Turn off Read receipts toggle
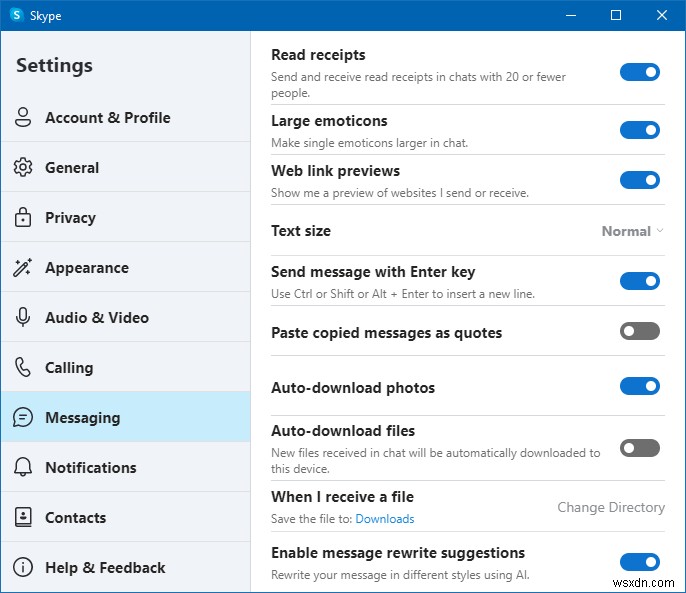686x593 pixels. [x=640, y=72]
